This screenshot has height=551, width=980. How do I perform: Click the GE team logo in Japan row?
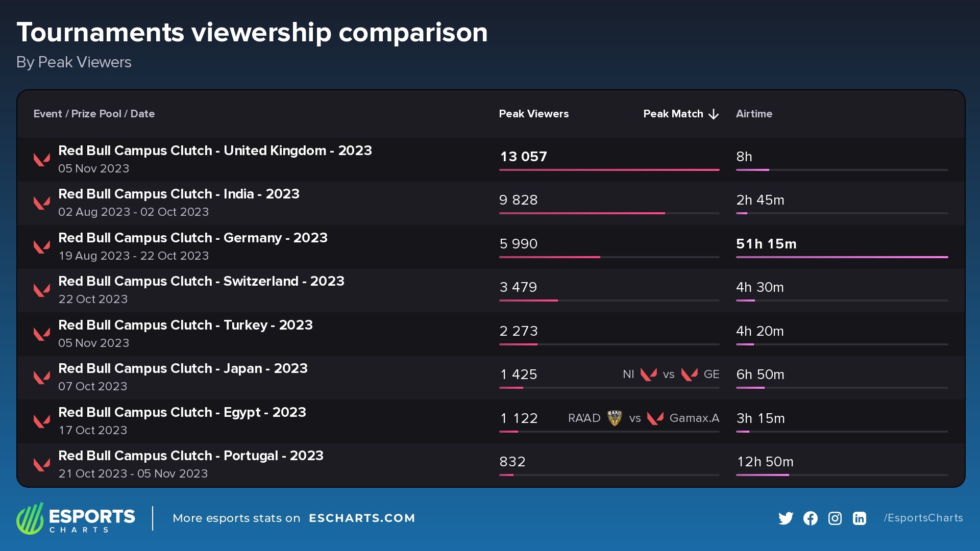pyautogui.click(x=690, y=374)
